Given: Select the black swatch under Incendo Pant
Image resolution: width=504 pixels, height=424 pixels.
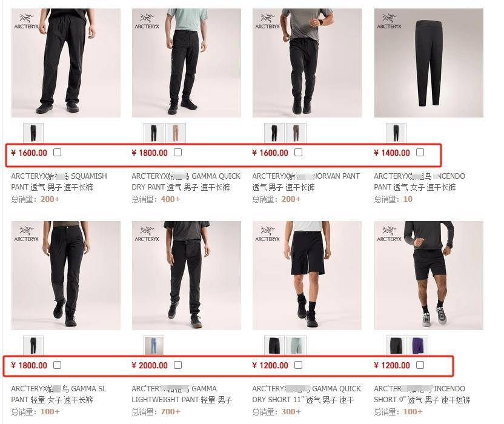Looking at the screenshot, I should tap(396, 133).
